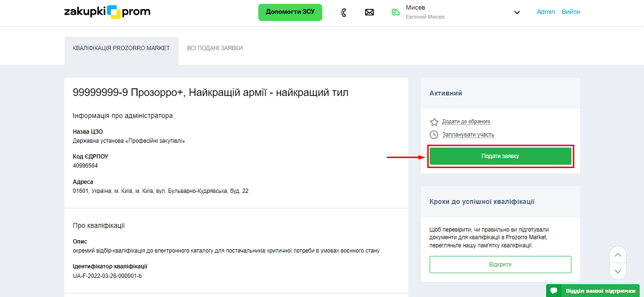644x297 pixels.
Task: Click the phone contact icon
Action: pos(344,12)
